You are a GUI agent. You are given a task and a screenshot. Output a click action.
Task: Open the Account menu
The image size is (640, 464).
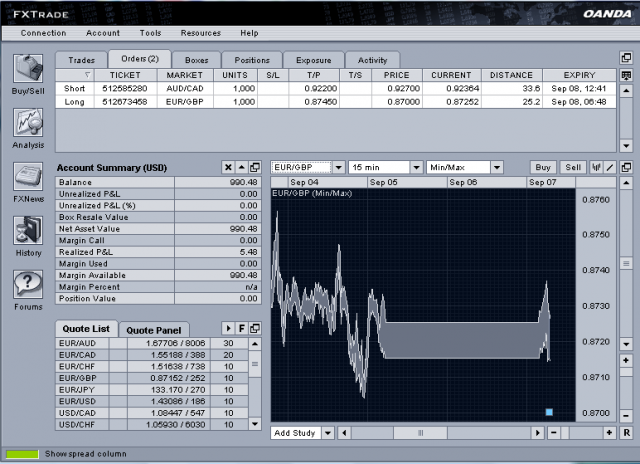click(103, 33)
